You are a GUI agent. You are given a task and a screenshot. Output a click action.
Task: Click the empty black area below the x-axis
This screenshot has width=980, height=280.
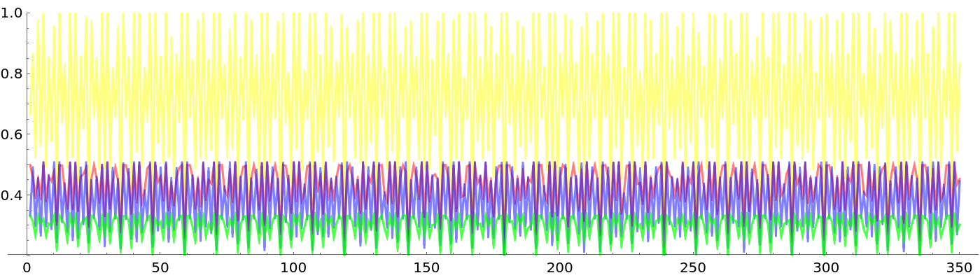click(490, 269)
